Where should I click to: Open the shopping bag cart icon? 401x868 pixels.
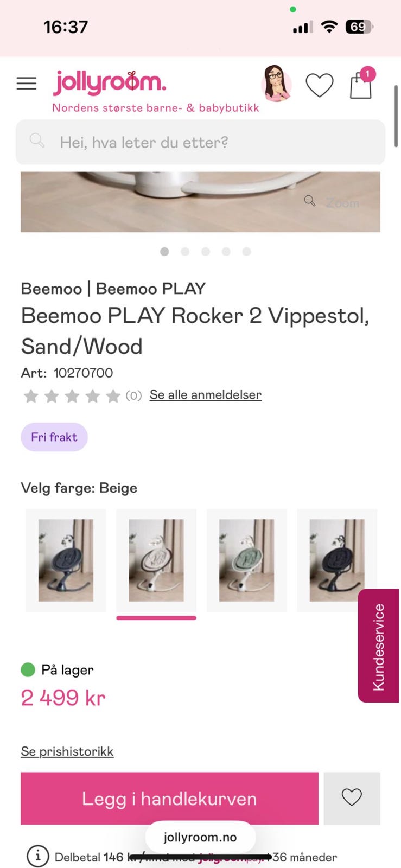[x=361, y=85]
